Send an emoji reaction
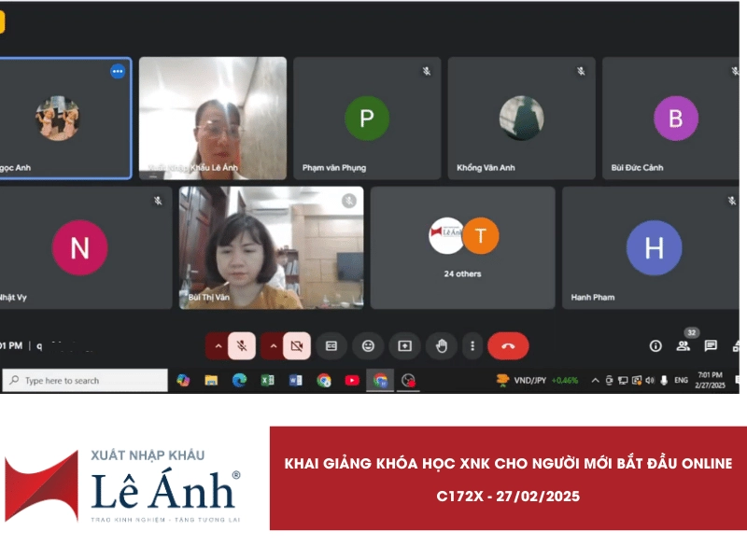Image resolution: width=747 pixels, height=560 pixels. point(368,346)
